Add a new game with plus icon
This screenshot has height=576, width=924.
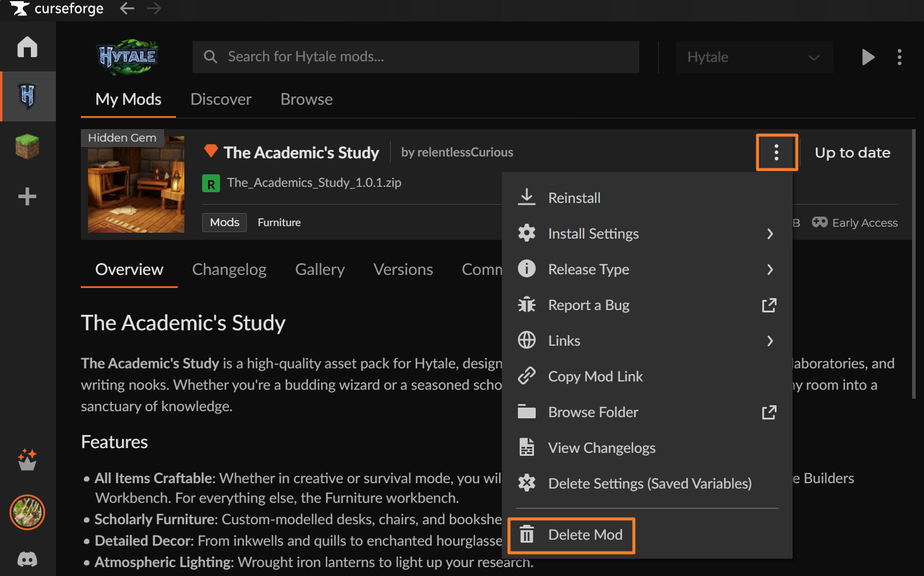[x=27, y=196]
